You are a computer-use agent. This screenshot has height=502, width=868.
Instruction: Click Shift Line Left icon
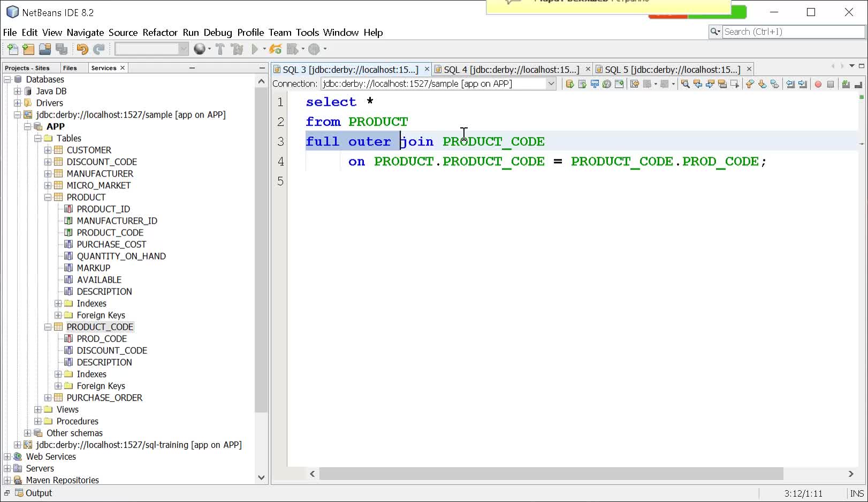(790, 84)
